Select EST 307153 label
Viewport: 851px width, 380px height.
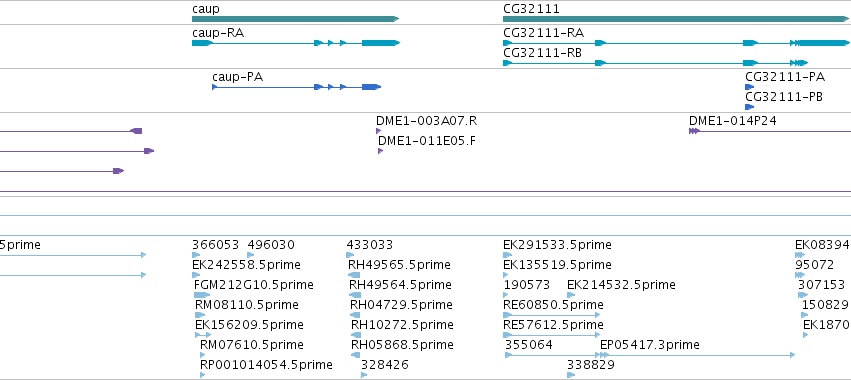(821, 285)
